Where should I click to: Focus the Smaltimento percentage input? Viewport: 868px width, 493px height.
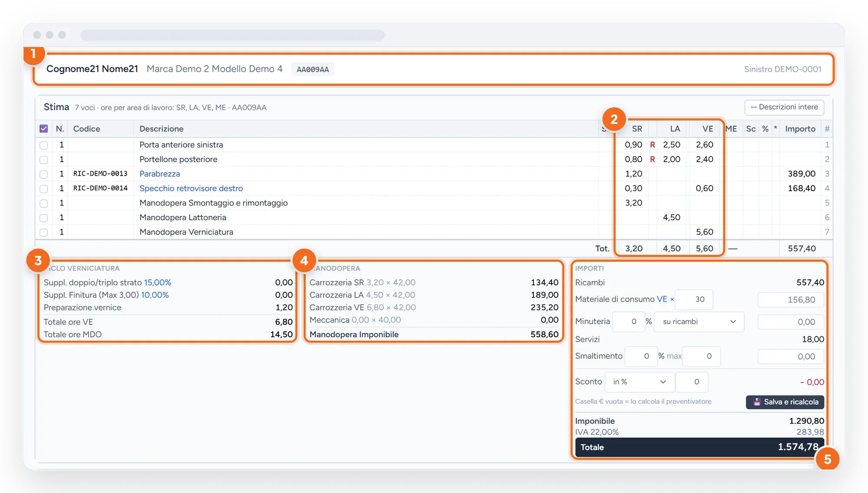point(641,356)
